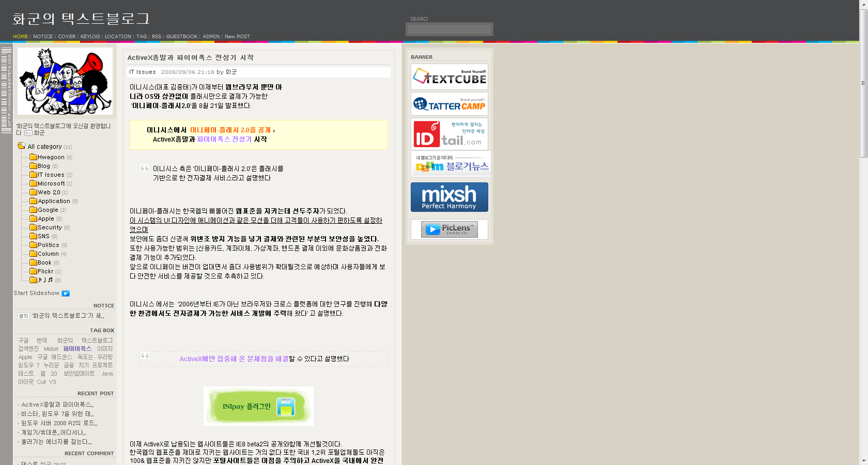Click the Hwagoon folder icon

(33, 157)
